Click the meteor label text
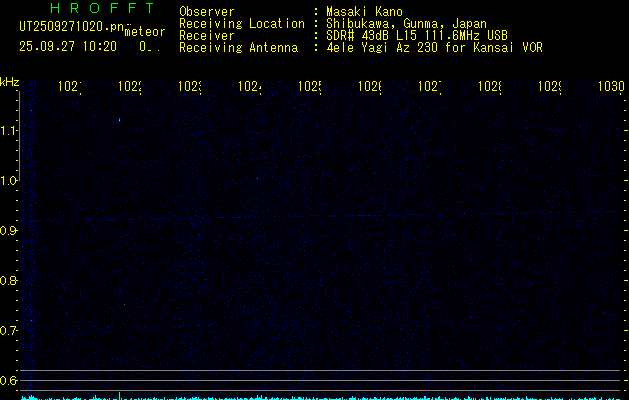Viewport: 629px width, 400px height. pyautogui.click(x=145, y=32)
